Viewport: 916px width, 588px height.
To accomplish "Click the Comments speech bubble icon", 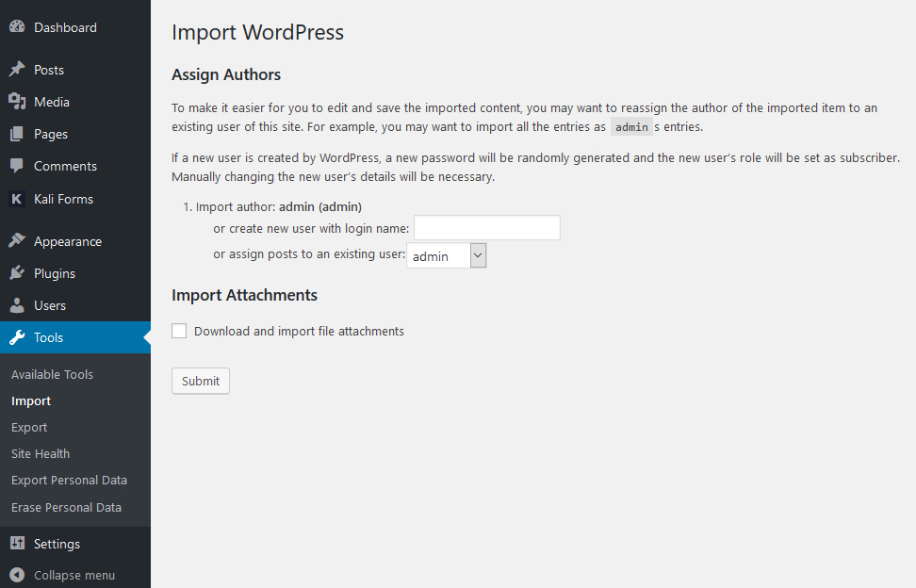I will click(x=17, y=166).
